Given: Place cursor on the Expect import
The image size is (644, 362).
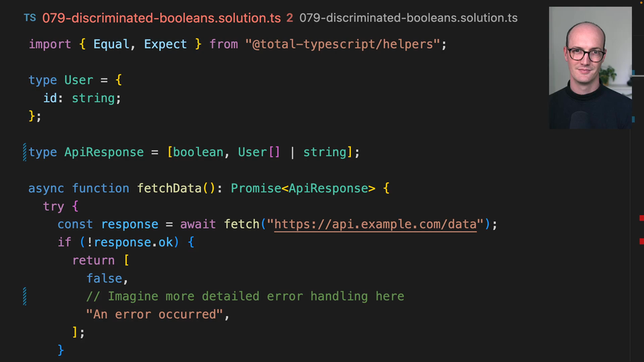Looking at the screenshot, I should tap(165, 44).
